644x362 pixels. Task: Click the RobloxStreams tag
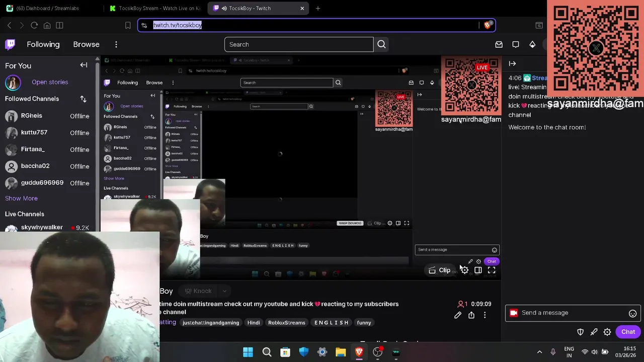287,323
